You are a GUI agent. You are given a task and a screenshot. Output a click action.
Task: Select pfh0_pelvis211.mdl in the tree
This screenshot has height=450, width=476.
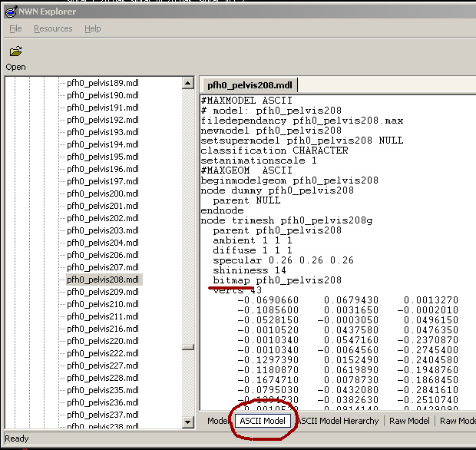[x=103, y=316]
